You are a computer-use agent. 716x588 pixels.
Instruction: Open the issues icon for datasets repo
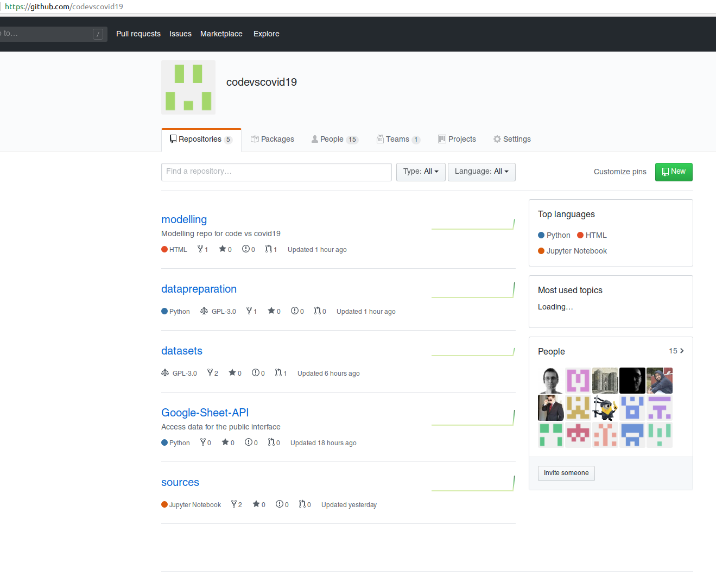coord(256,372)
